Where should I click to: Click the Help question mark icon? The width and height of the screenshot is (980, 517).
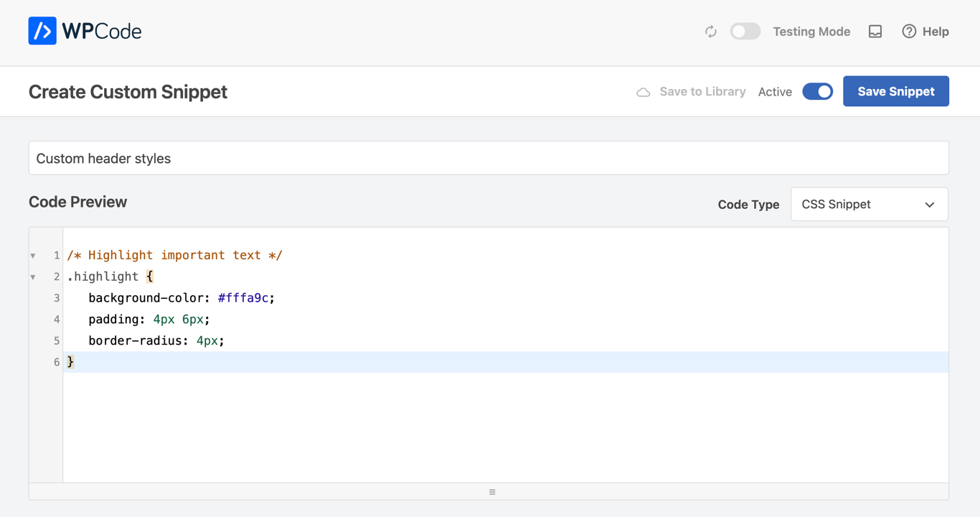point(908,32)
